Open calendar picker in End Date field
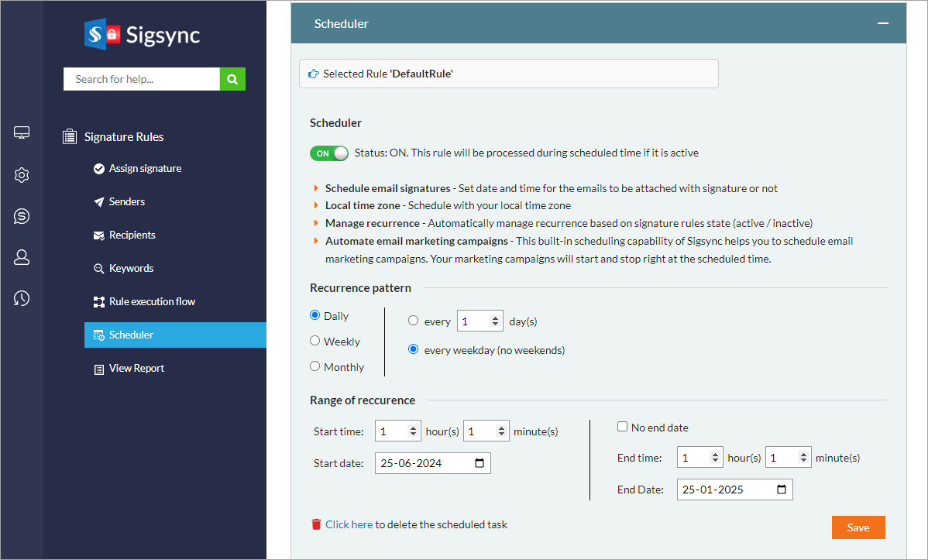 click(x=782, y=490)
